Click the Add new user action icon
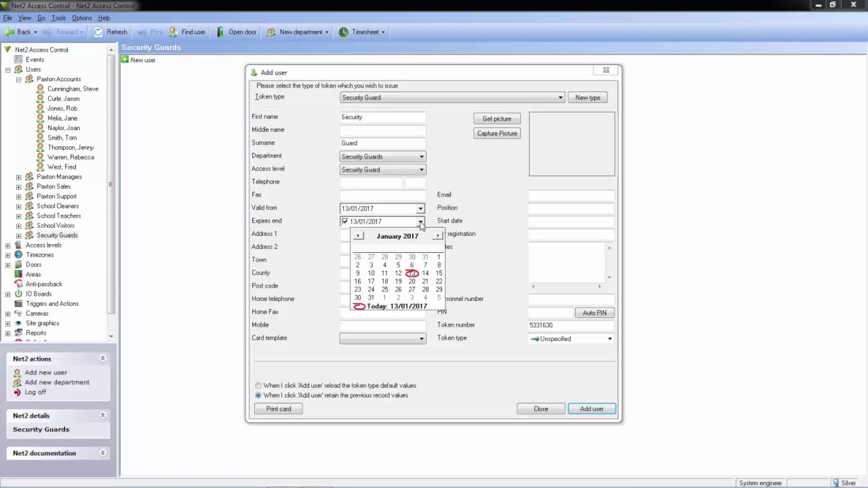 point(18,373)
